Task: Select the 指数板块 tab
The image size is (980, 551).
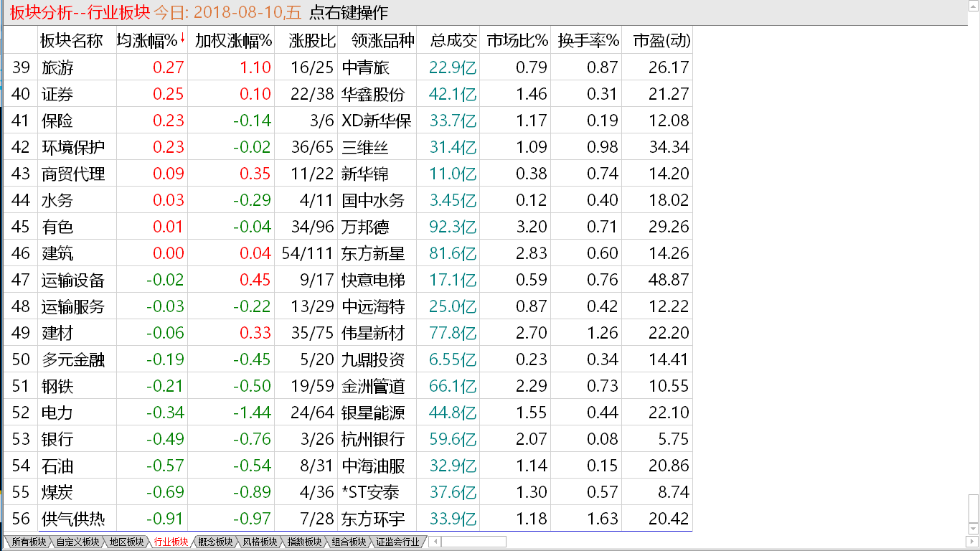Action: pos(304,542)
